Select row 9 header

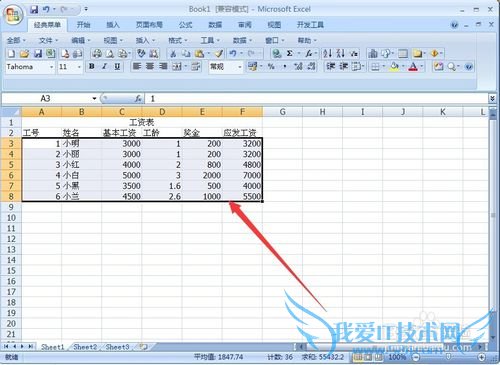11,207
